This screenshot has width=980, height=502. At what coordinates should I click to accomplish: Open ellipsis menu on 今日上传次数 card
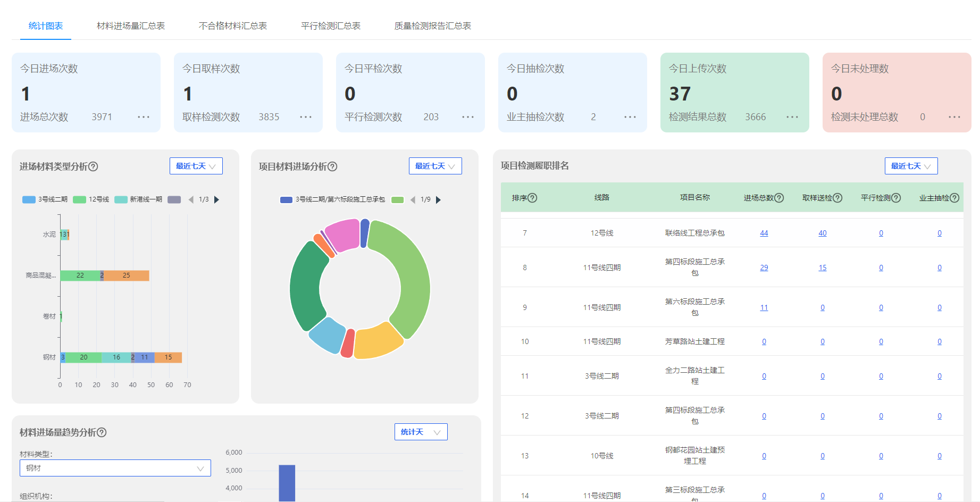click(x=792, y=117)
